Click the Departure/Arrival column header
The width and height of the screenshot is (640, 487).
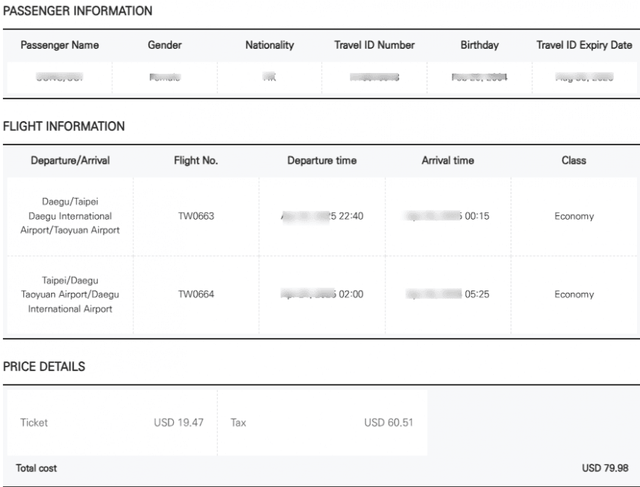click(x=70, y=161)
